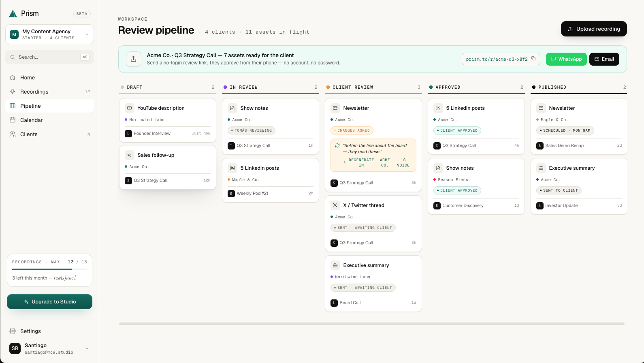Copy the prism.to review link
644x363 pixels.
click(533, 59)
